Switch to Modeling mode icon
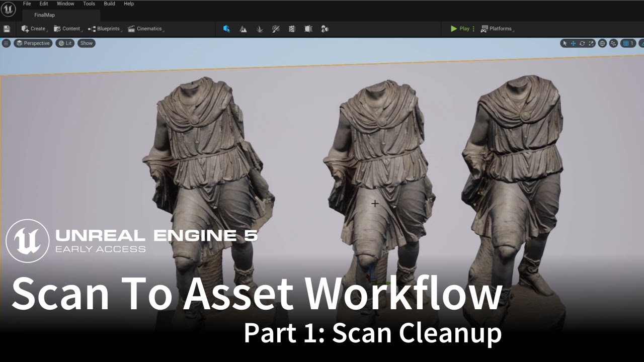Viewport: 644px width, 362px height. coord(325,29)
